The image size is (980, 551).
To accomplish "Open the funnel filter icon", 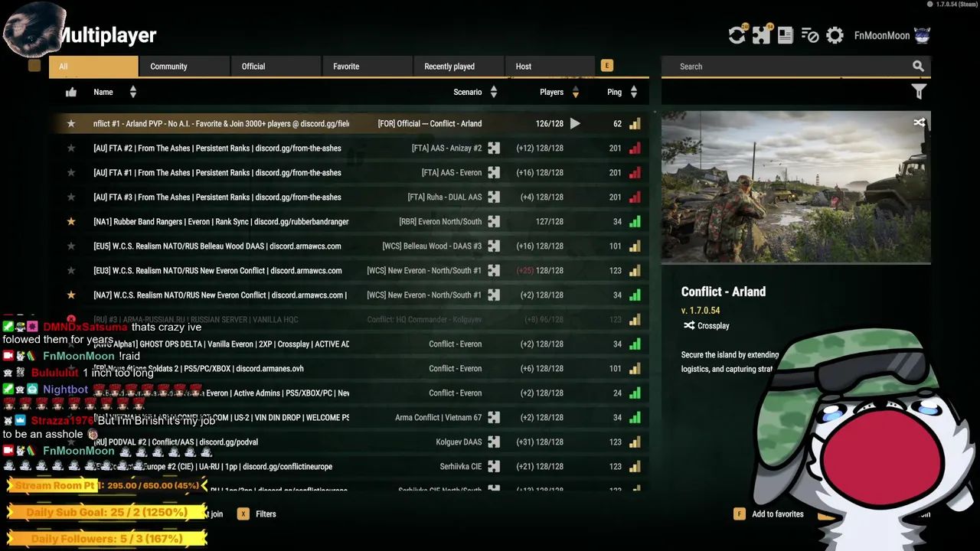I will tap(919, 92).
